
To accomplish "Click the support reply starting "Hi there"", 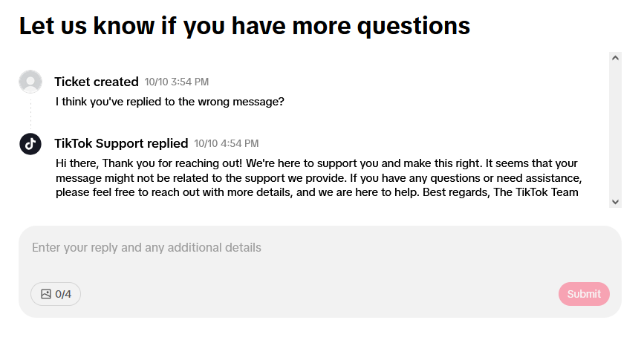I will [317, 178].
